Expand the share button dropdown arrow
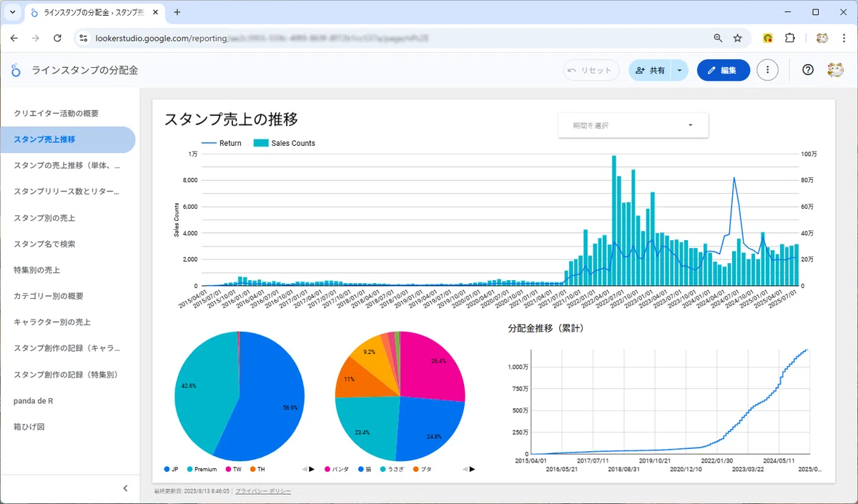This screenshot has width=858, height=504. tap(679, 70)
